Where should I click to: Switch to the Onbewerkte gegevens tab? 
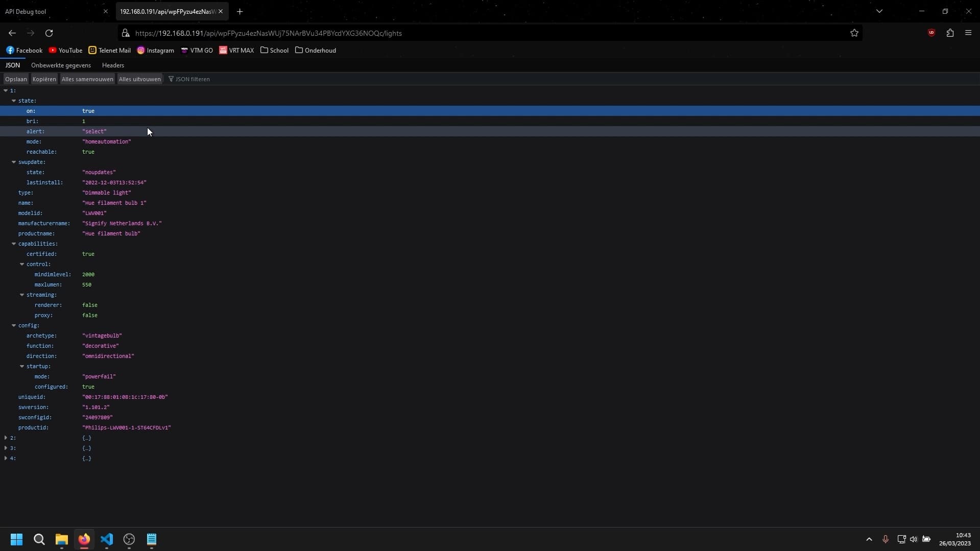tap(61, 65)
